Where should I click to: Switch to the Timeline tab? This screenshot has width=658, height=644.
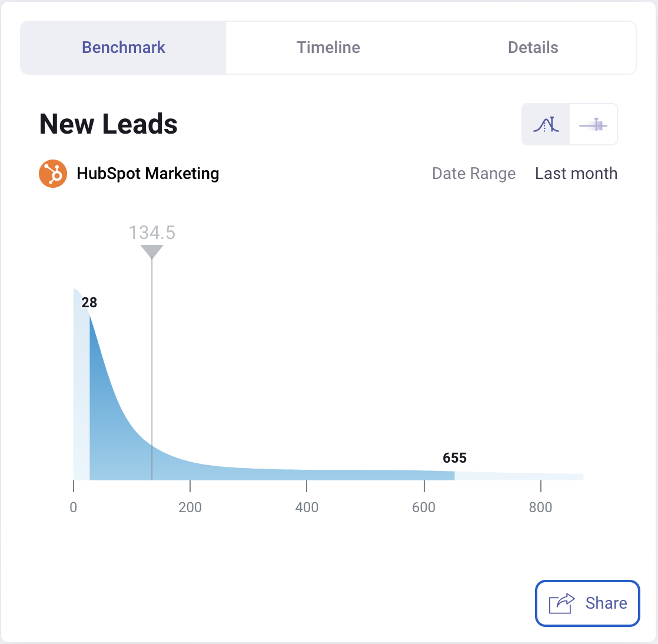pyautogui.click(x=328, y=47)
